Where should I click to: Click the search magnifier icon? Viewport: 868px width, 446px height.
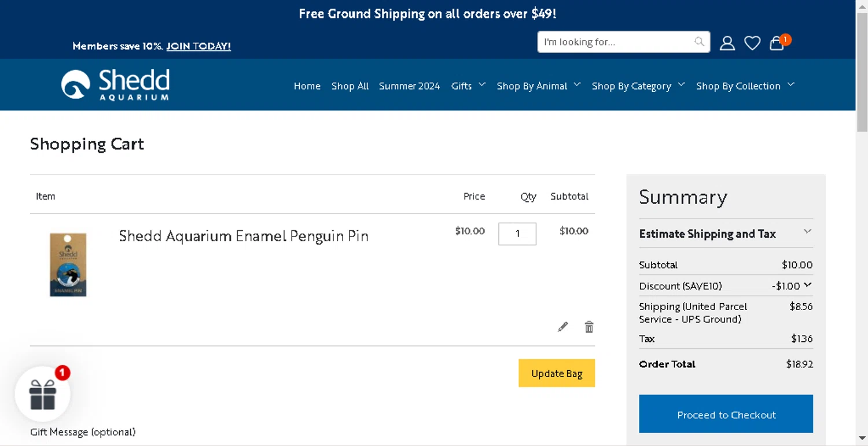pyautogui.click(x=700, y=42)
